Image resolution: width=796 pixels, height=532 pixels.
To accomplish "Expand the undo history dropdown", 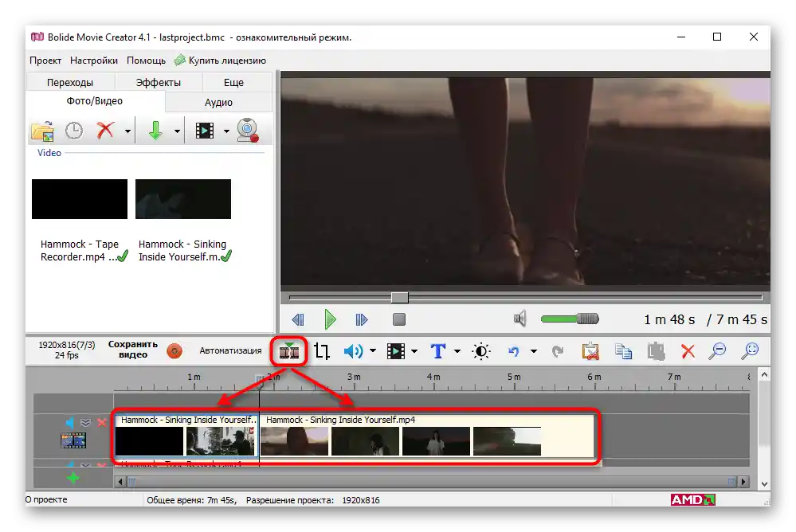I will [534, 350].
